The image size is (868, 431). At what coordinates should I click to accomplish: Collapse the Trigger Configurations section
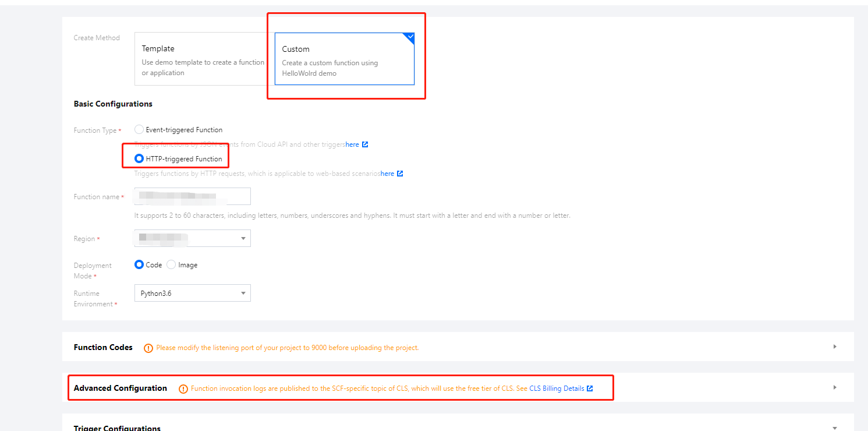tap(835, 428)
